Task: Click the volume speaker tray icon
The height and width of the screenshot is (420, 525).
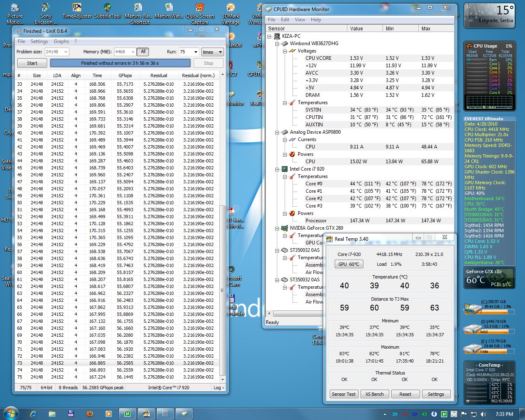Action: pos(483,414)
